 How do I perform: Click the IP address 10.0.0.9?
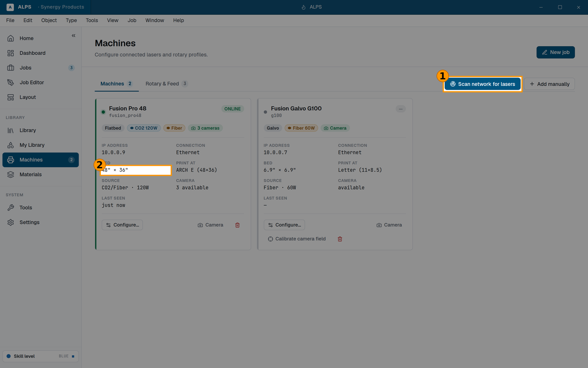(113, 153)
